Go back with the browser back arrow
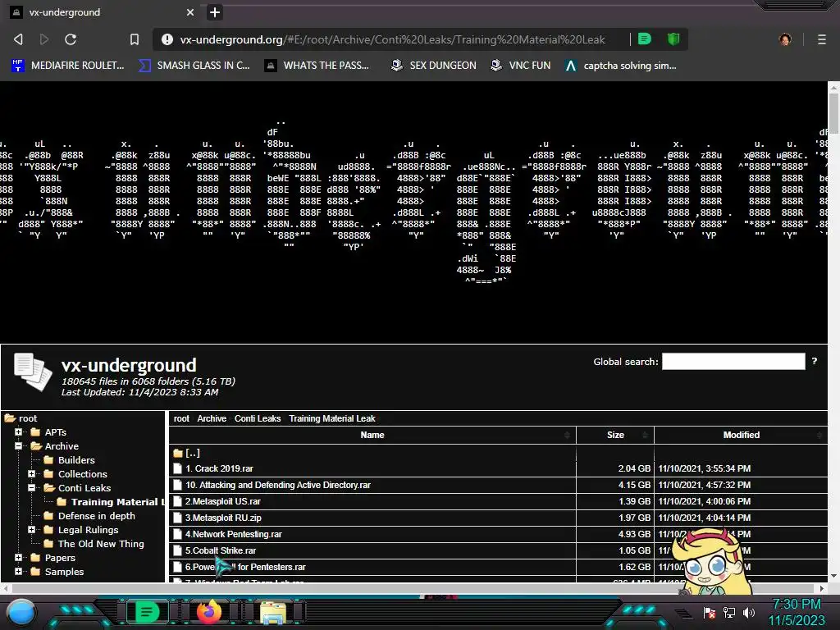The height and width of the screenshot is (630, 840). click(18, 39)
